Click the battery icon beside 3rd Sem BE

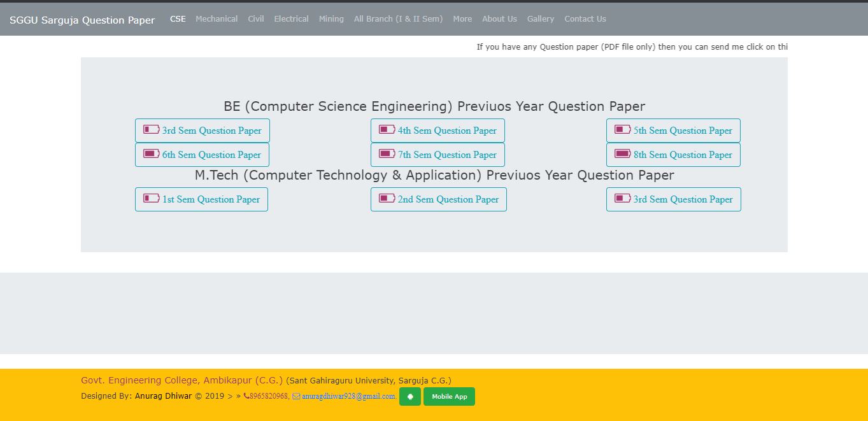point(151,129)
